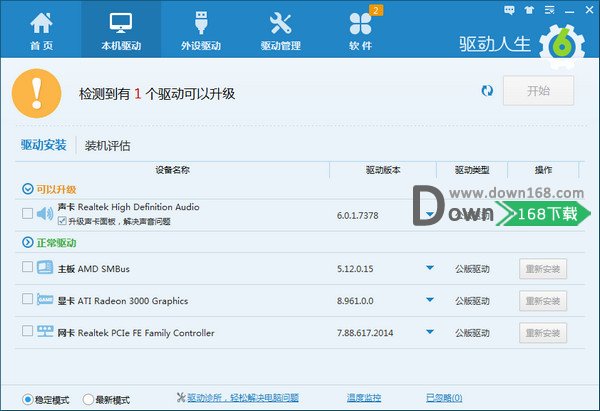This screenshot has height=411, width=600.
Task: Click the version text 8.961.0.0
Action: tap(355, 301)
